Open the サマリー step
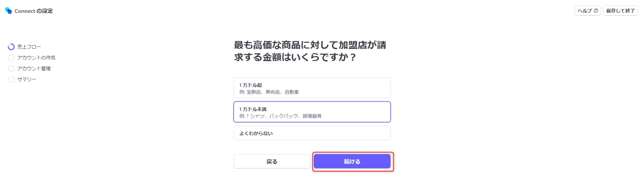The image size is (644, 185). 27,80
